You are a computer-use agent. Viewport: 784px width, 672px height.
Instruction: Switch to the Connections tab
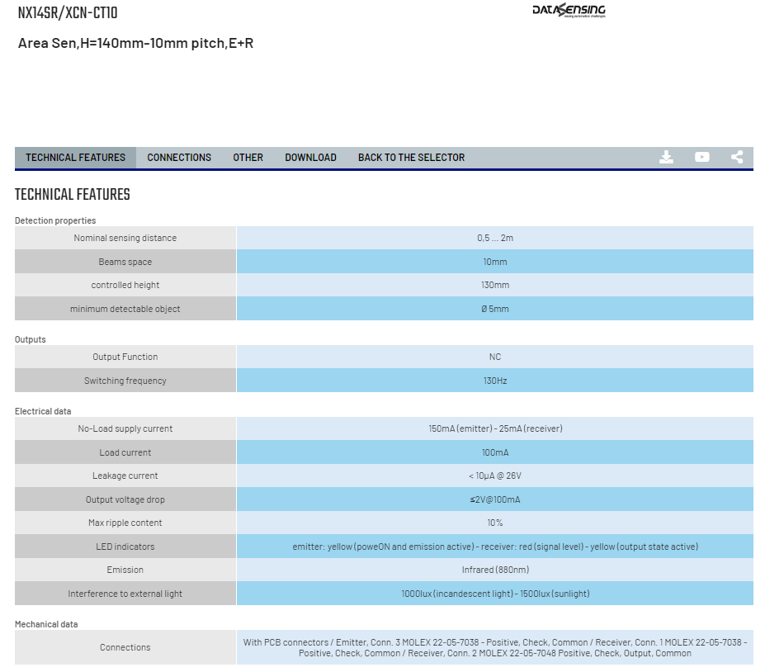(179, 158)
